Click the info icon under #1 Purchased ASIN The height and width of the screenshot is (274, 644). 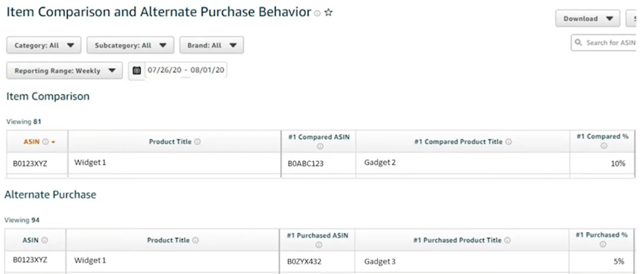[319, 245]
